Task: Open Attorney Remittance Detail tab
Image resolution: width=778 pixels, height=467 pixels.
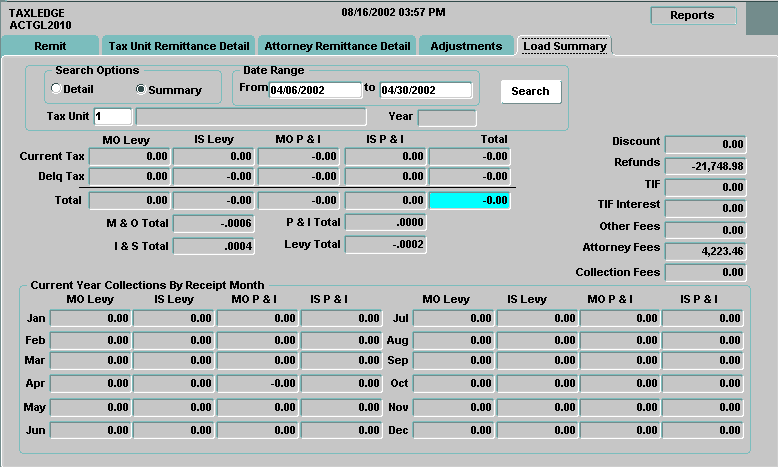Action: [x=336, y=46]
